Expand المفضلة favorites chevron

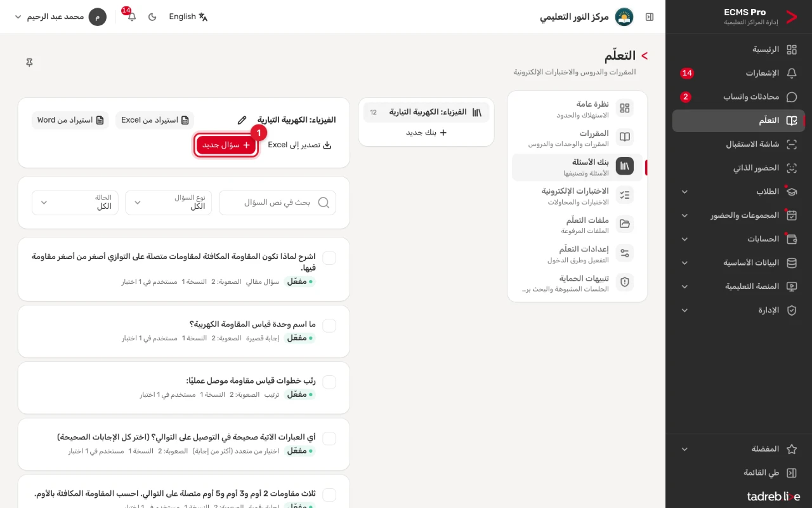pyautogui.click(x=684, y=449)
